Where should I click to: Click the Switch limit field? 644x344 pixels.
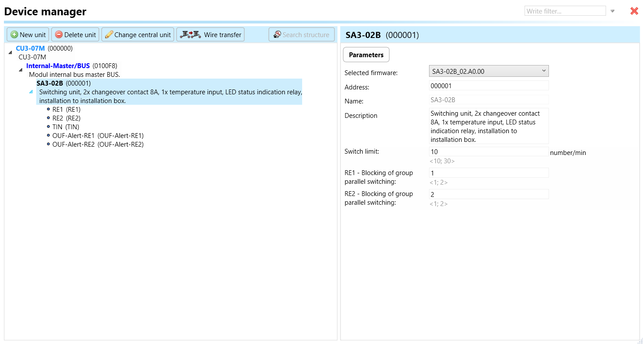click(488, 152)
